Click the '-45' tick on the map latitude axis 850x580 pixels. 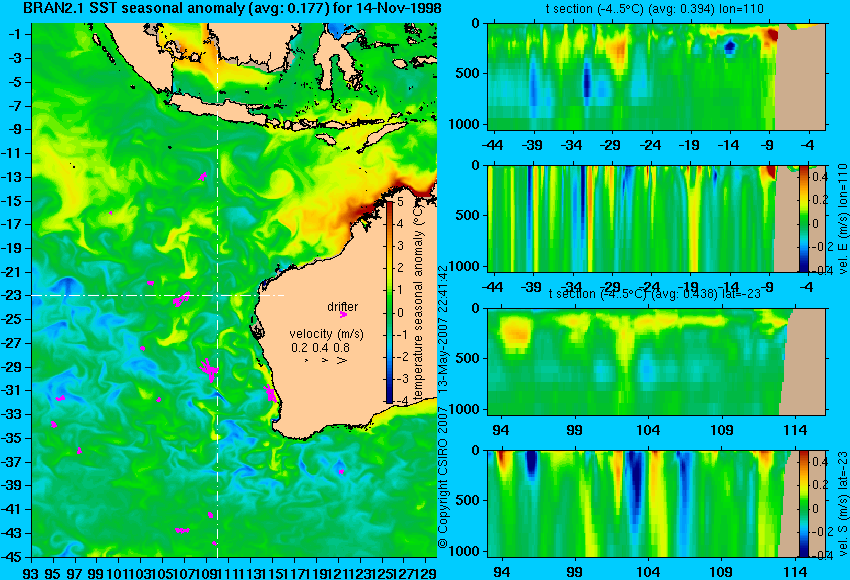pyautogui.click(x=11, y=557)
